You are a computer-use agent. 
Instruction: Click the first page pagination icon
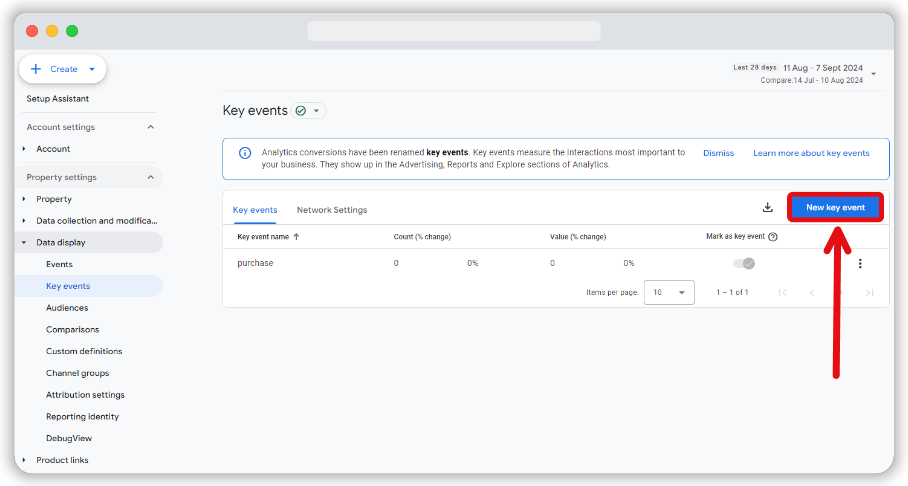click(x=782, y=293)
